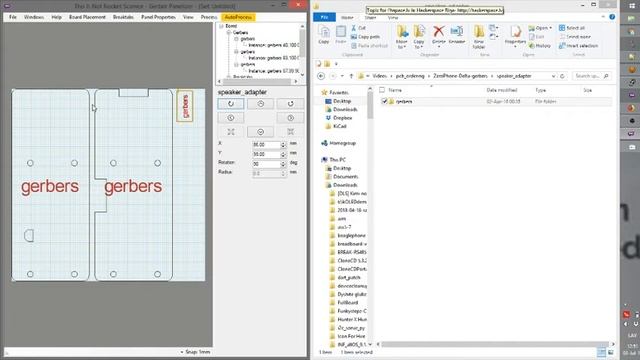Switch to the Explorer Share tab
The image size is (640, 360).
pyautogui.click(x=370, y=18)
